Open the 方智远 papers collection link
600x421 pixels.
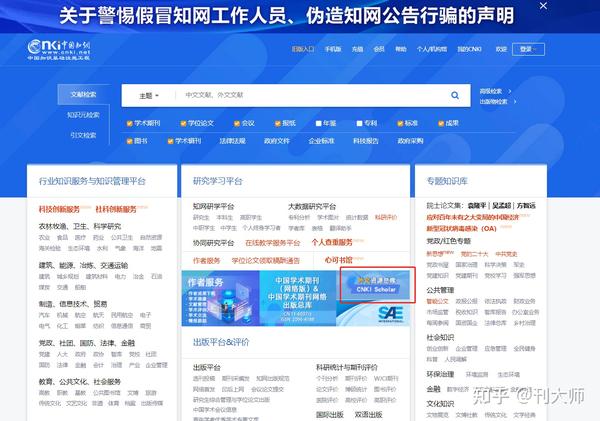527,206
